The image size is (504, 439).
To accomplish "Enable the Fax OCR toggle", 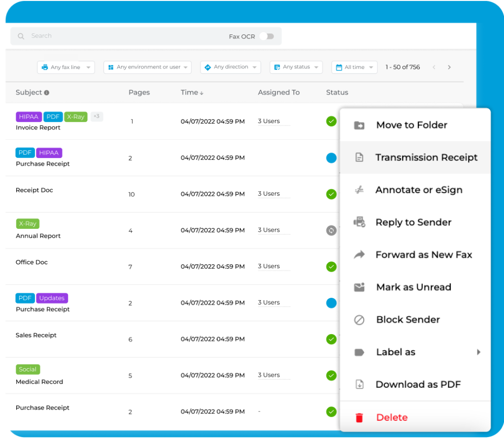I will (x=266, y=36).
